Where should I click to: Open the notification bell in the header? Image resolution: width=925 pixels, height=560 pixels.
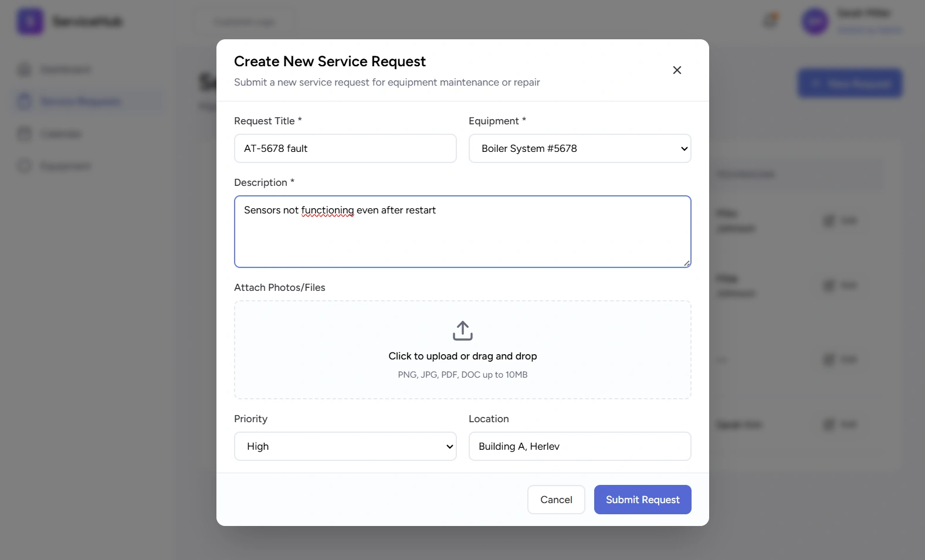click(770, 21)
